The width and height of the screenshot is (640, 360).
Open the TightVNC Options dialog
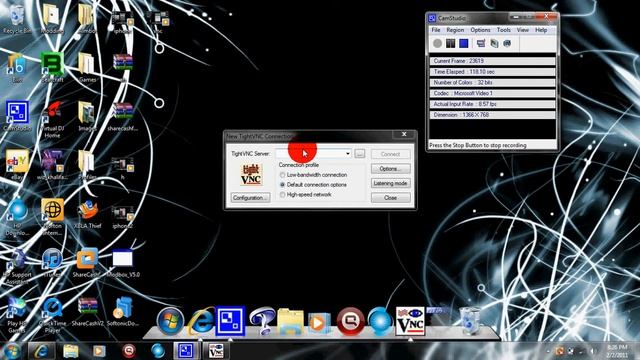(391, 169)
